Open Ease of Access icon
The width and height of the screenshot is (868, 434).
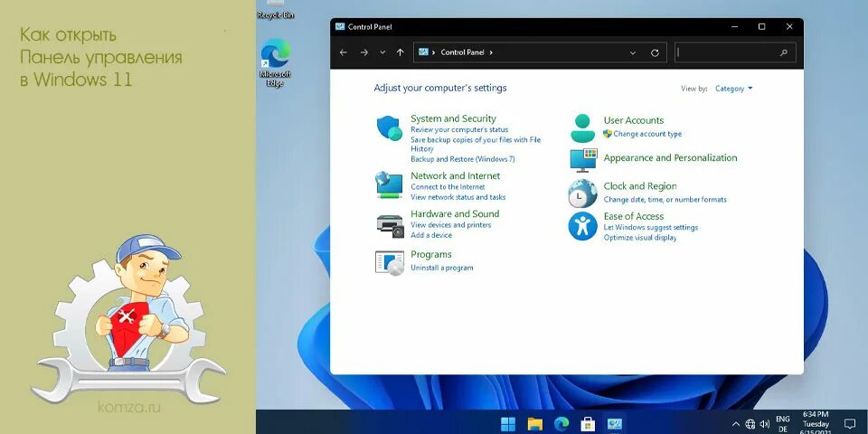pyautogui.click(x=582, y=226)
